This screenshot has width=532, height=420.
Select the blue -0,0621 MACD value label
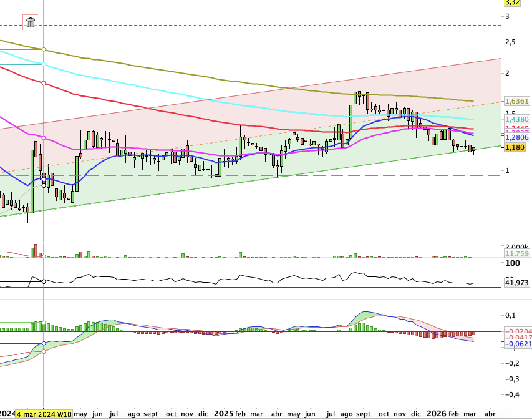click(x=518, y=344)
